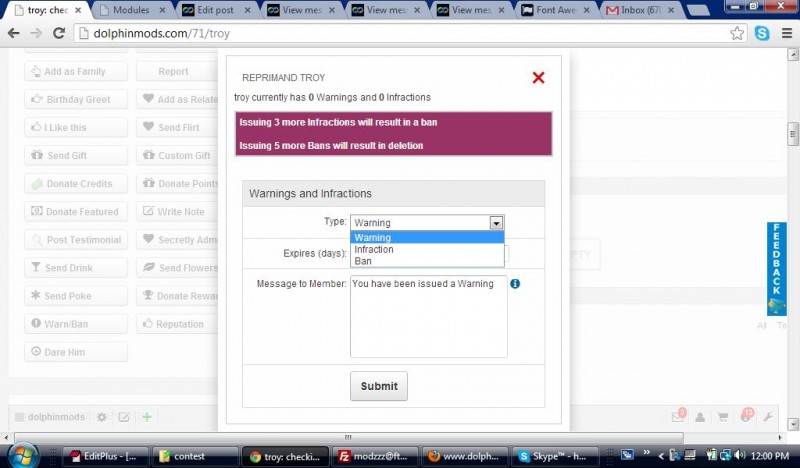Image resolution: width=800 pixels, height=468 pixels.
Task: Click the Dare Him button
Action: click(x=76, y=352)
